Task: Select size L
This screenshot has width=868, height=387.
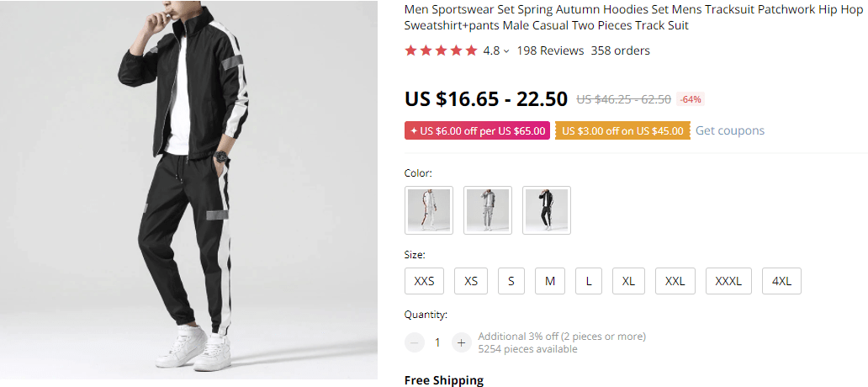Action: point(589,281)
